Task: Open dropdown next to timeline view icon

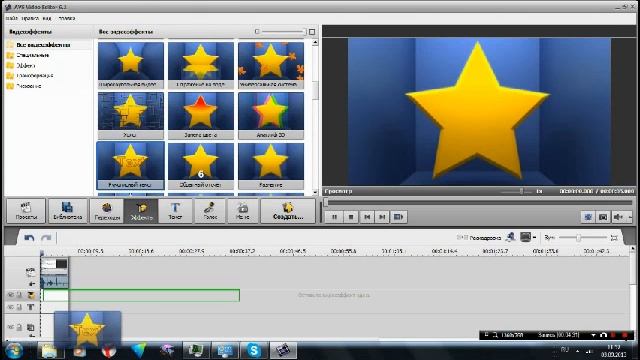Action: point(534,237)
